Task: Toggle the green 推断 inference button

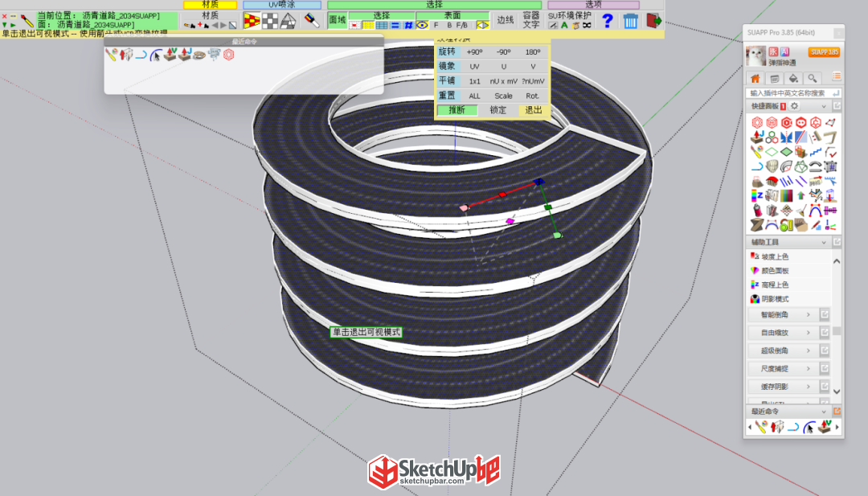Action: (457, 110)
